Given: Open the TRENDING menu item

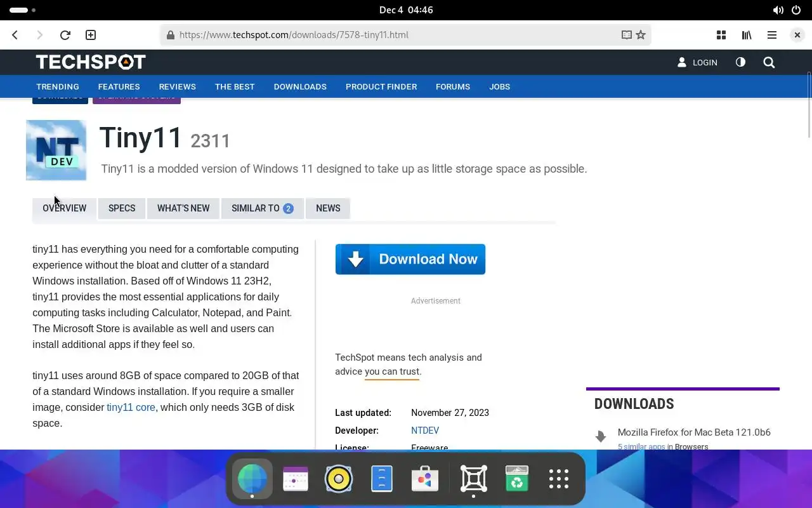Looking at the screenshot, I should tap(58, 86).
